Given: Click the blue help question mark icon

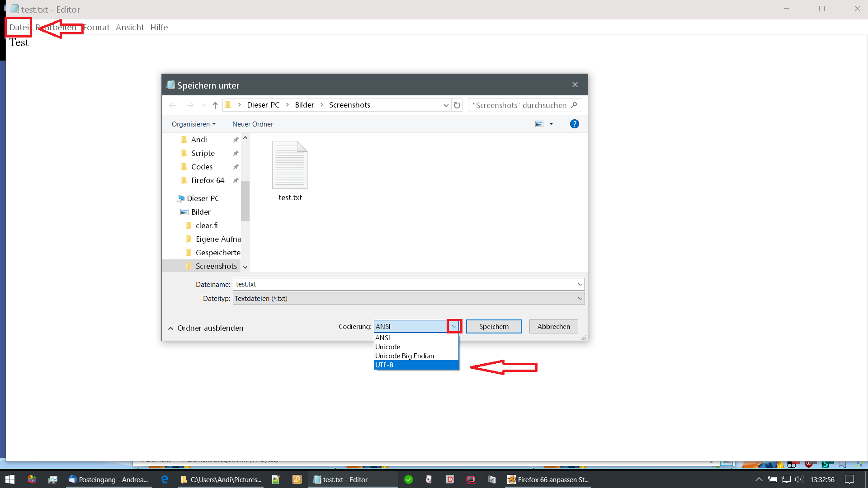Looking at the screenshot, I should tap(574, 124).
